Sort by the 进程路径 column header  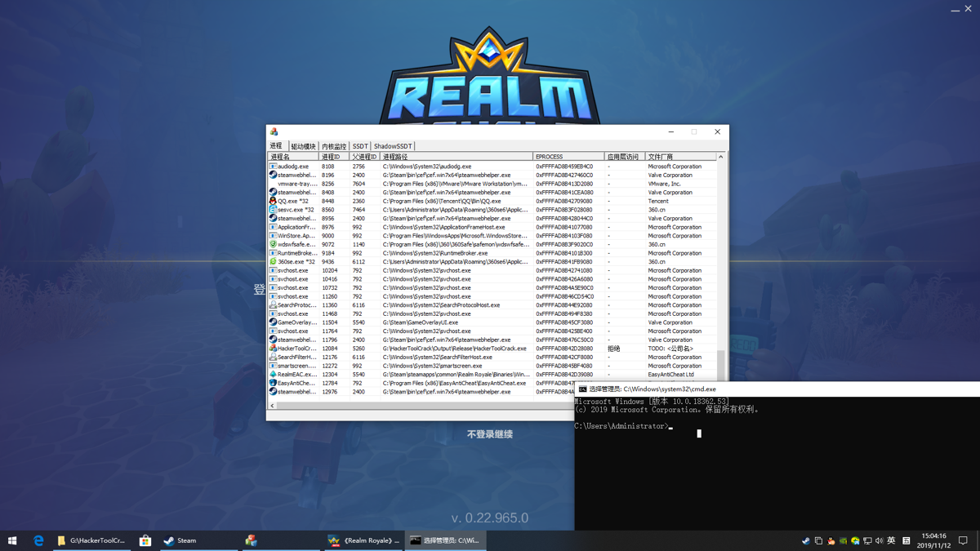(x=457, y=157)
